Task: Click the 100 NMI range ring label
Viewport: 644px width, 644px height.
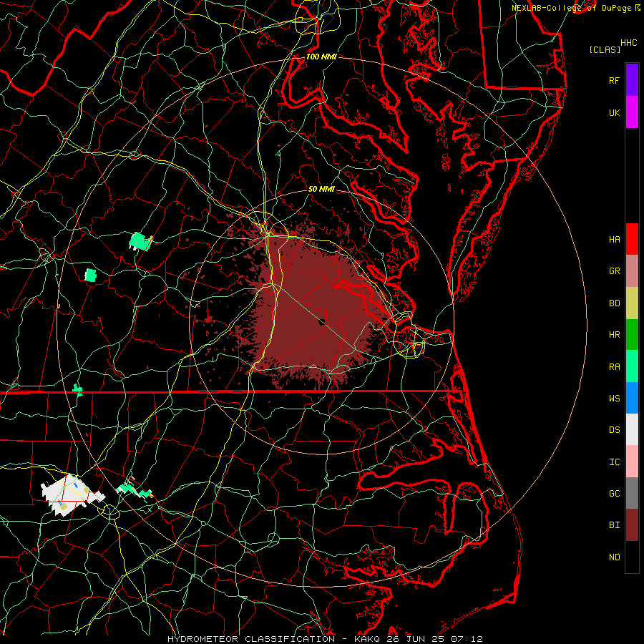Action: point(321,57)
